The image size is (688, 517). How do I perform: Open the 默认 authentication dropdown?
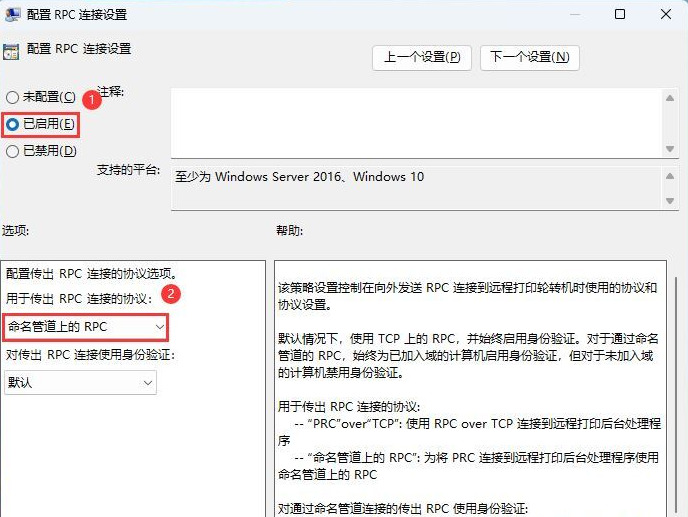pyautogui.click(x=80, y=383)
